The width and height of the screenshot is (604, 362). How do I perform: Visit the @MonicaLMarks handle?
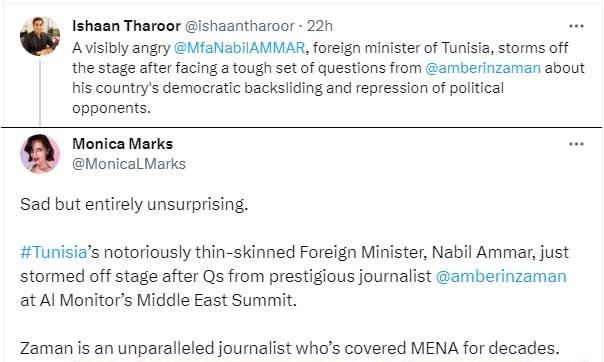[x=129, y=164]
